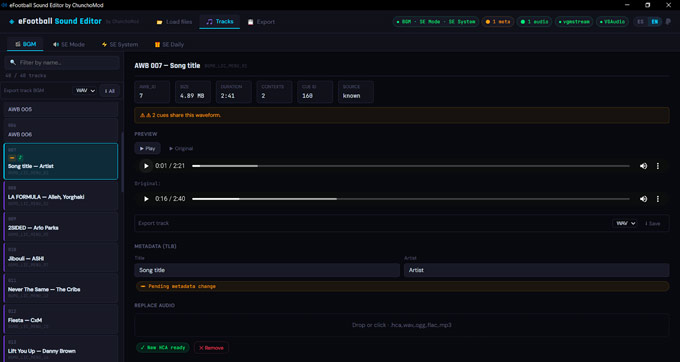The height and width of the screenshot is (362, 680).
Task: Click the New HCA ready badge
Action: 163,348
